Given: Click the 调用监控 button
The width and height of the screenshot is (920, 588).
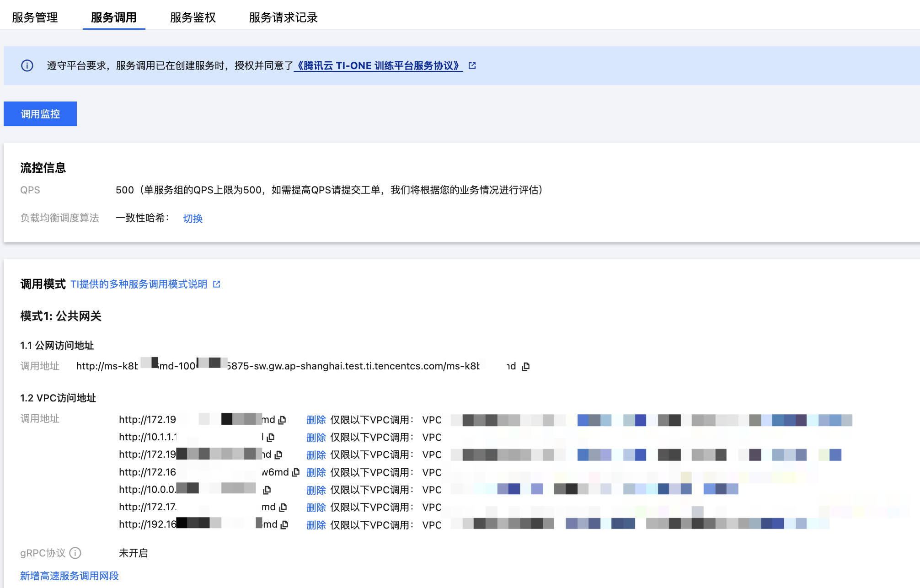Looking at the screenshot, I should (40, 114).
